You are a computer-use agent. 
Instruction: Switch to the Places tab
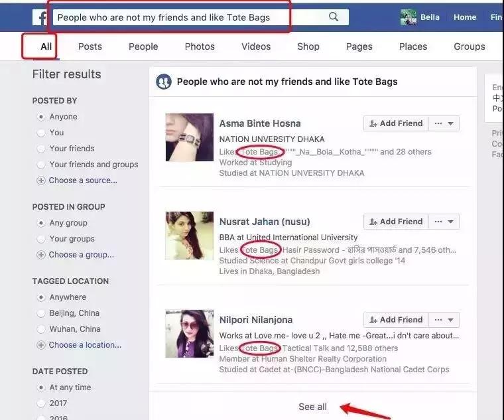[413, 46]
